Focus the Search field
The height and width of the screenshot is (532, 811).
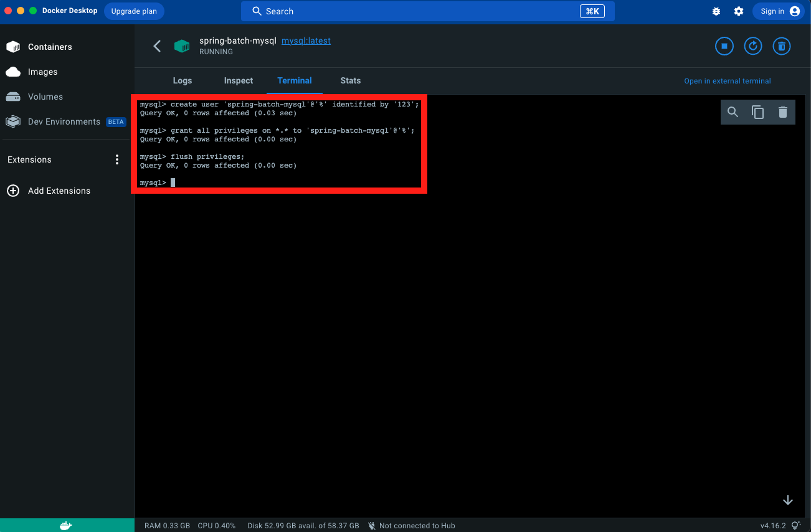point(428,11)
